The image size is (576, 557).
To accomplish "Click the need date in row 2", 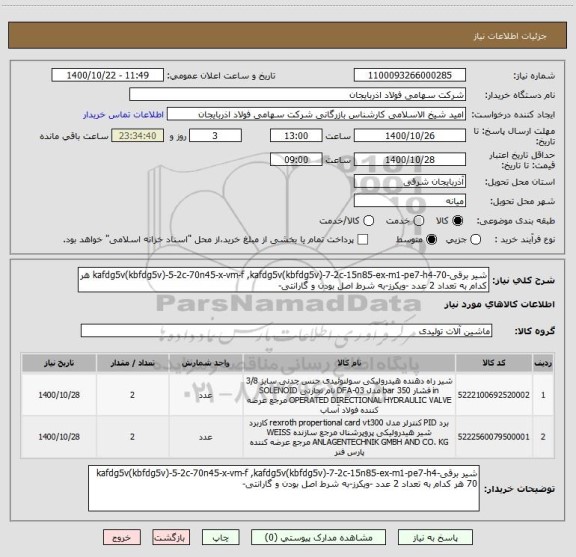I will [x=59, y=437].
